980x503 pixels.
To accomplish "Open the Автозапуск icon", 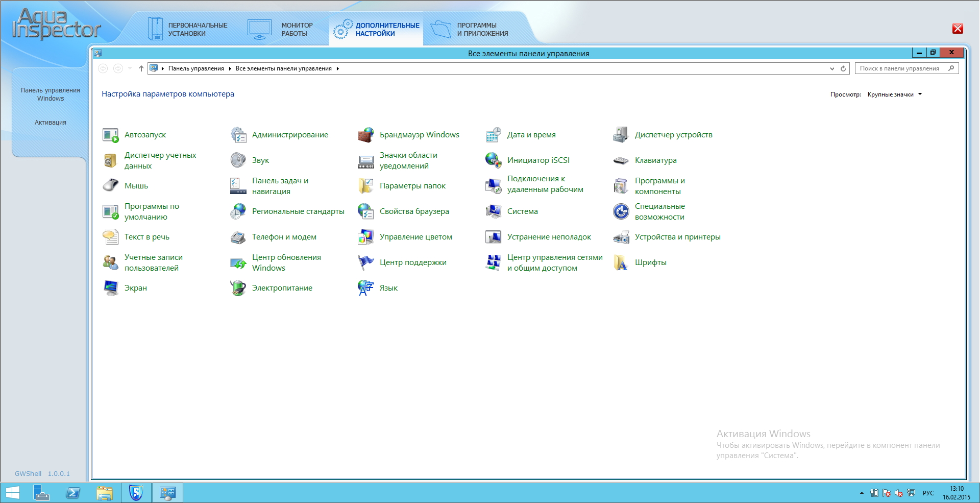I will (x=110, y=135).
